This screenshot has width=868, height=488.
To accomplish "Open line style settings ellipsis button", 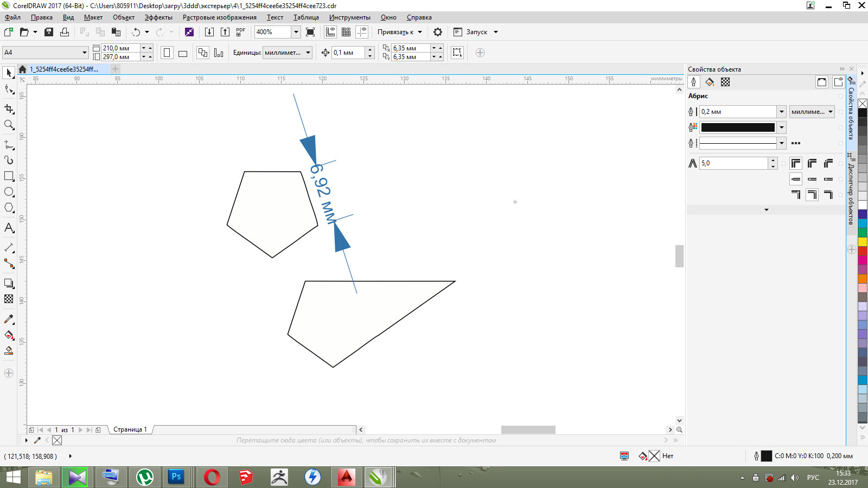I will point(796,143).
